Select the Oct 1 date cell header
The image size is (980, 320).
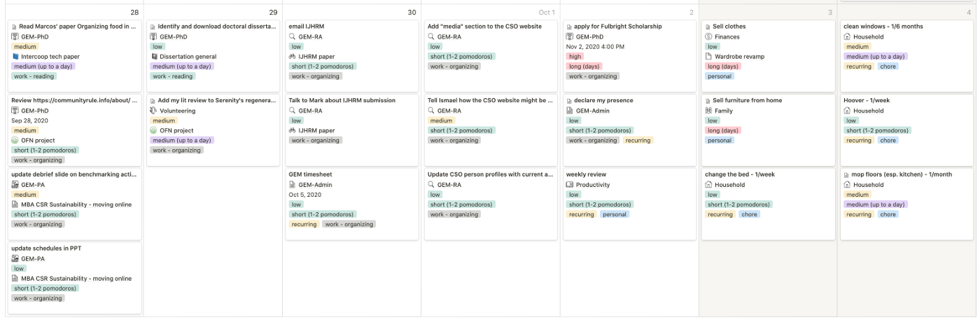point(546,13)
